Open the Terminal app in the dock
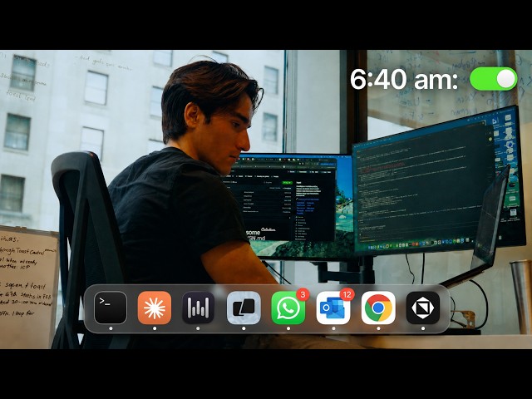 (x=111, y=308)
